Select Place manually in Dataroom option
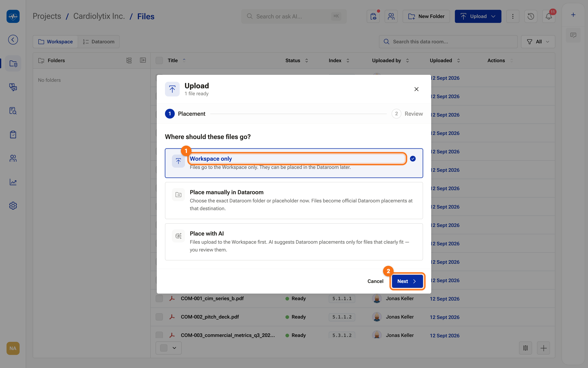The height and width of the screenshot is (368, 588). click(294, 201)
